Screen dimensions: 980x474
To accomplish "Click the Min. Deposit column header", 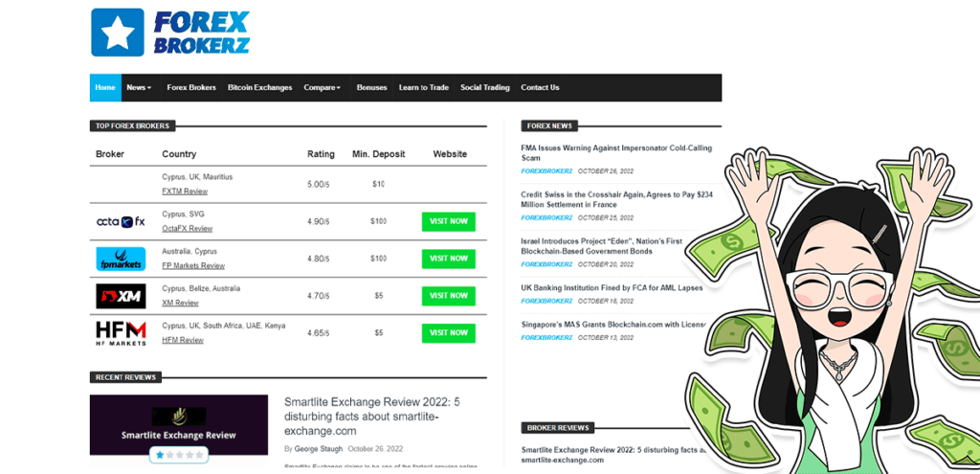I will 379,154.
